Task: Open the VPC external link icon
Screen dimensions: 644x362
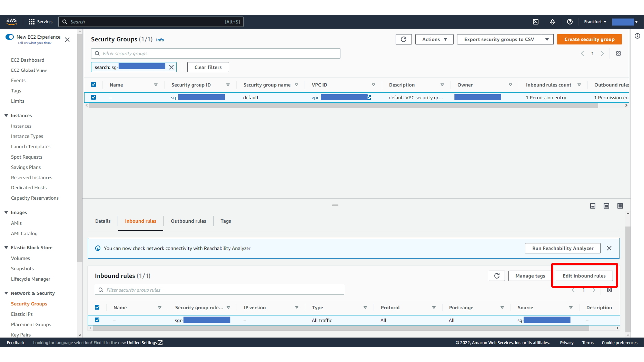Action: 369,98
